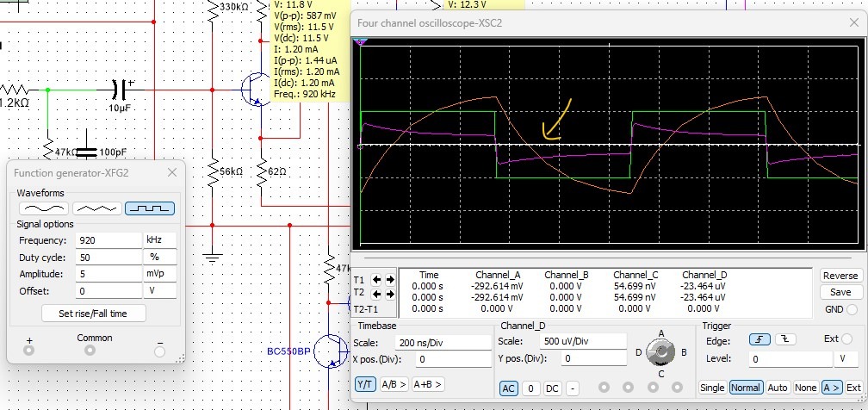Enable AC coupling for Channel_D

pyautogui.click(x=508, y=388)
